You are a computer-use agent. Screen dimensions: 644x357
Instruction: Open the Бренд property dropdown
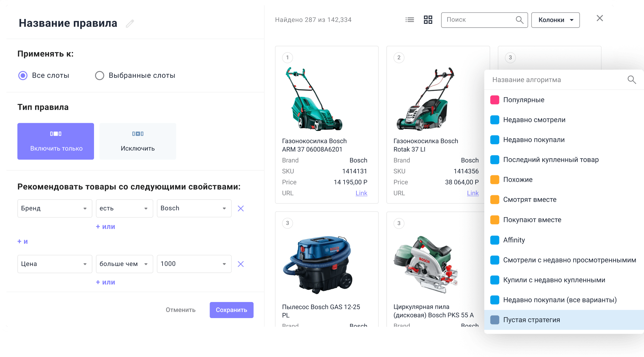click(55, 208)
